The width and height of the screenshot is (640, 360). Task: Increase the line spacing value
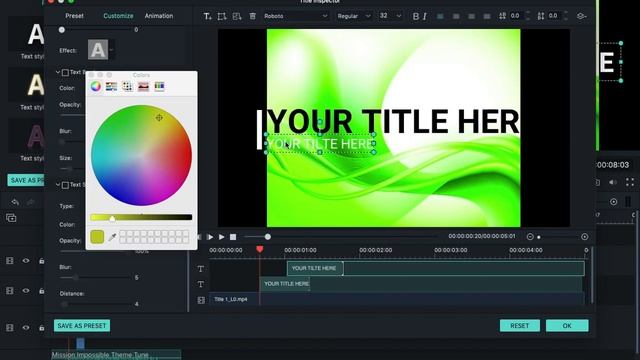point(566,13)
